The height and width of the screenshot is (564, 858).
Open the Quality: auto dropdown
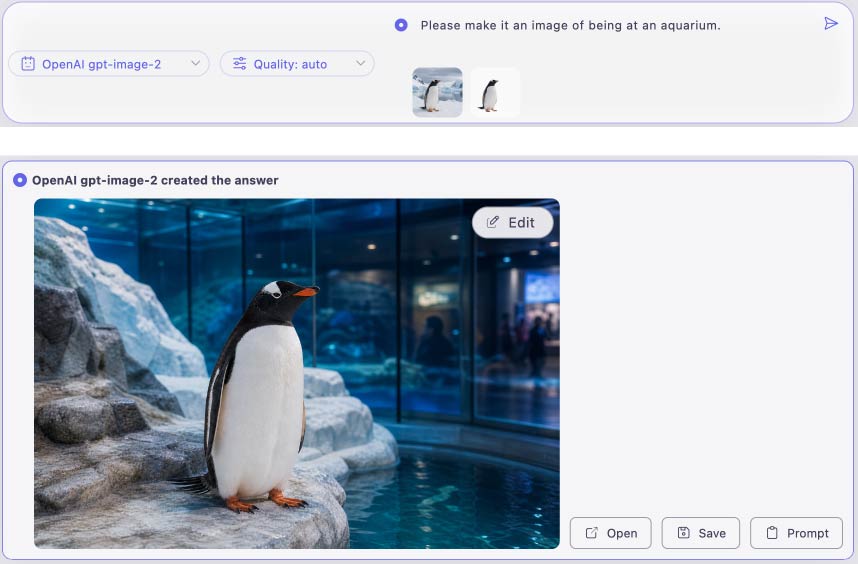coord(297,64)
